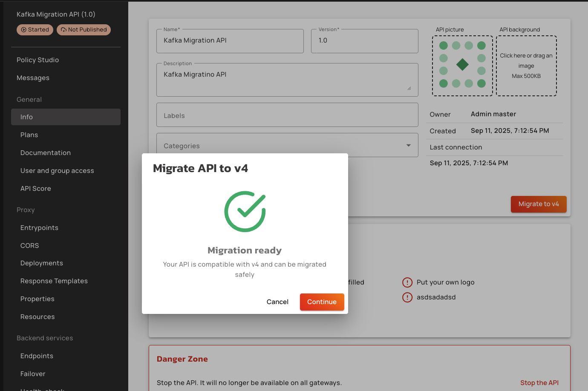Image resolution: width=588 pixels, height=391 pixels.
Task: Click the Started status badge
Action: [35, 30]
